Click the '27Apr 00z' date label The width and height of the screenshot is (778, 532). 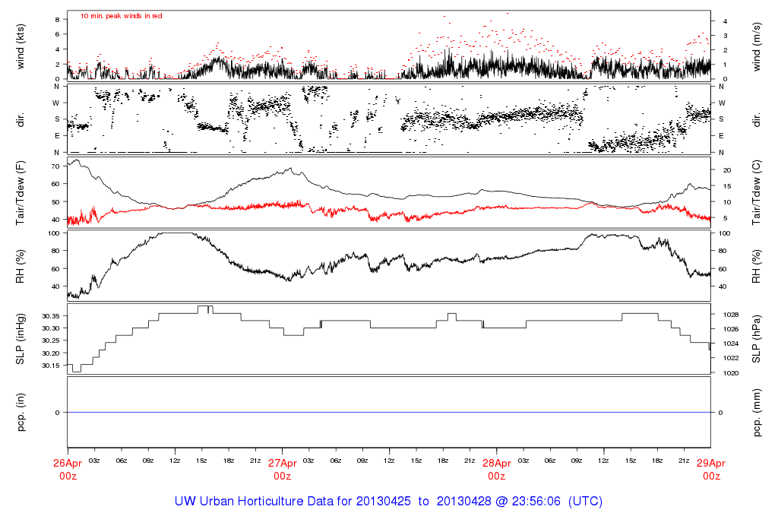[283, 470]
